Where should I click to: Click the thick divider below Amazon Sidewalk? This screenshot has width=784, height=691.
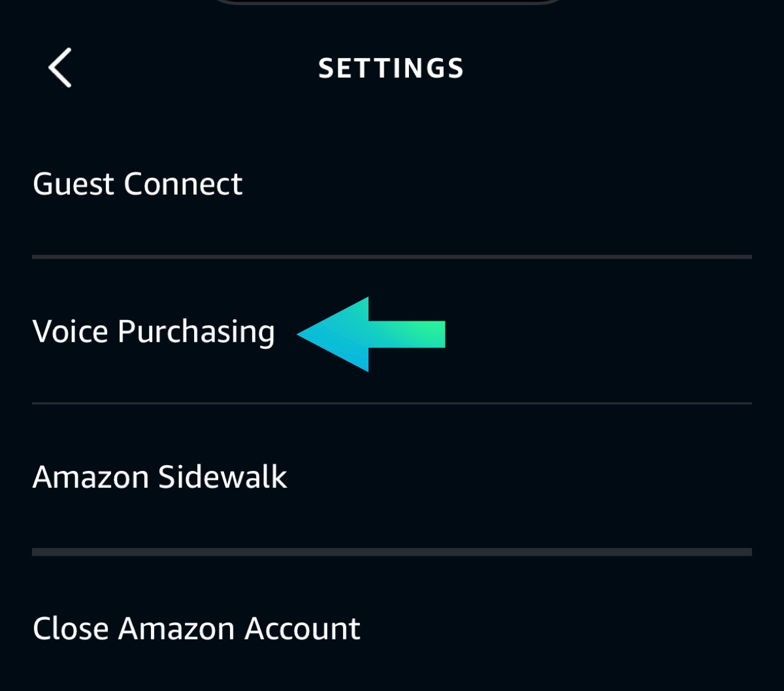(392, 552)
